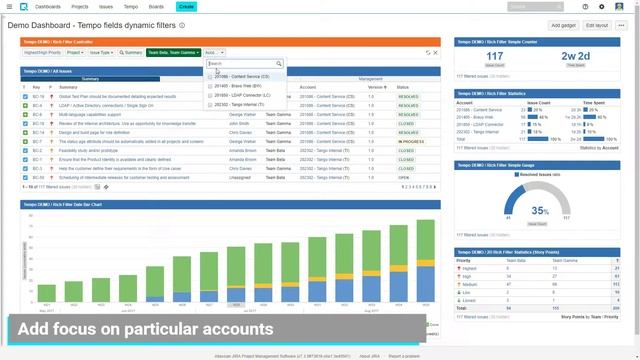The image size is (640, 360).
Task: Open 'LDAP / Active Directory connections' summary
Action: [x=106, y=106]
